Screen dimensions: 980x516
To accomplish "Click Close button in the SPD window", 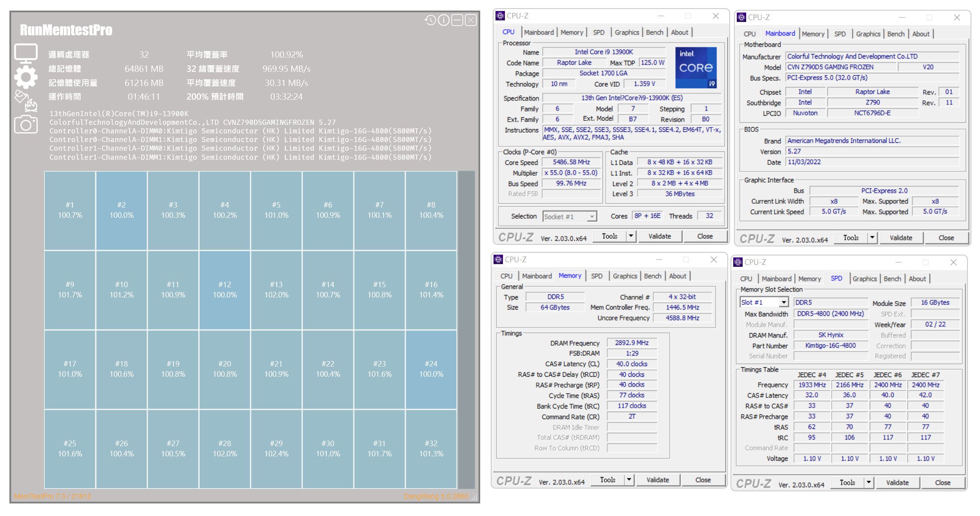I will pyautogui.click(x=942, y=483).
